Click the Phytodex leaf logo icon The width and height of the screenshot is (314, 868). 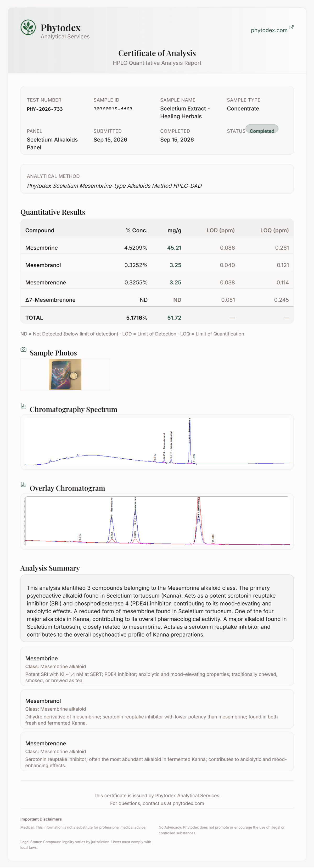[x=28, y=27]
